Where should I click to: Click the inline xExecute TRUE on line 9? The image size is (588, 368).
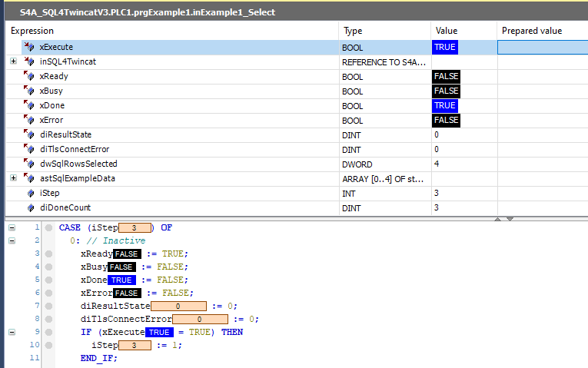pos(159,333)
